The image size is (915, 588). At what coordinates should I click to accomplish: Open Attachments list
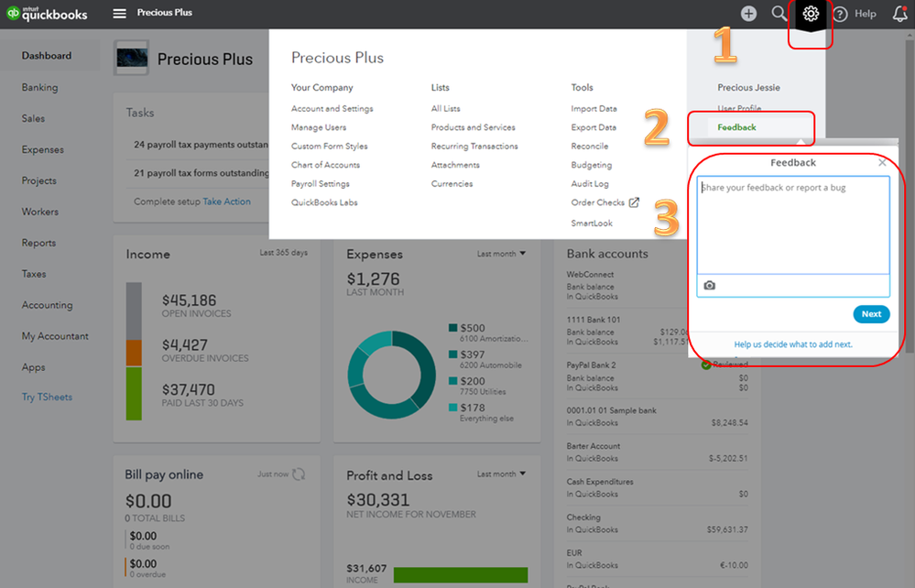pos(455,165)
